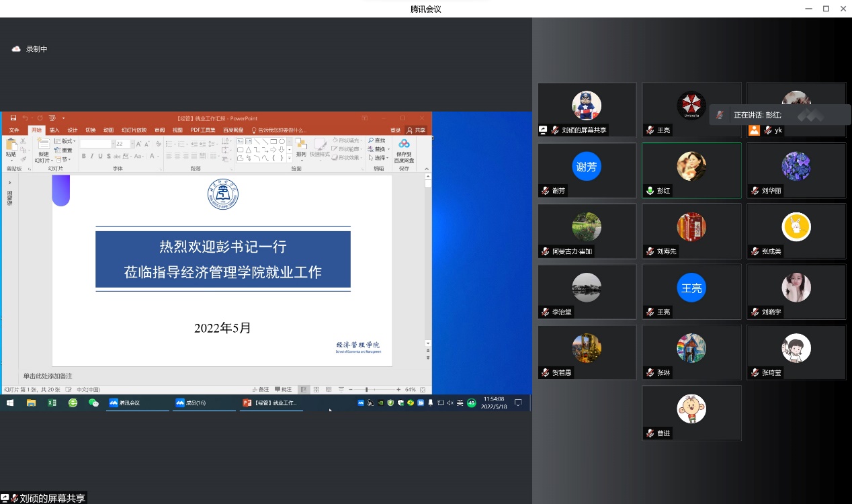Click the Windows Start icon in the shared taskbar
Screen dimensions: 852x504
(10, 403)
